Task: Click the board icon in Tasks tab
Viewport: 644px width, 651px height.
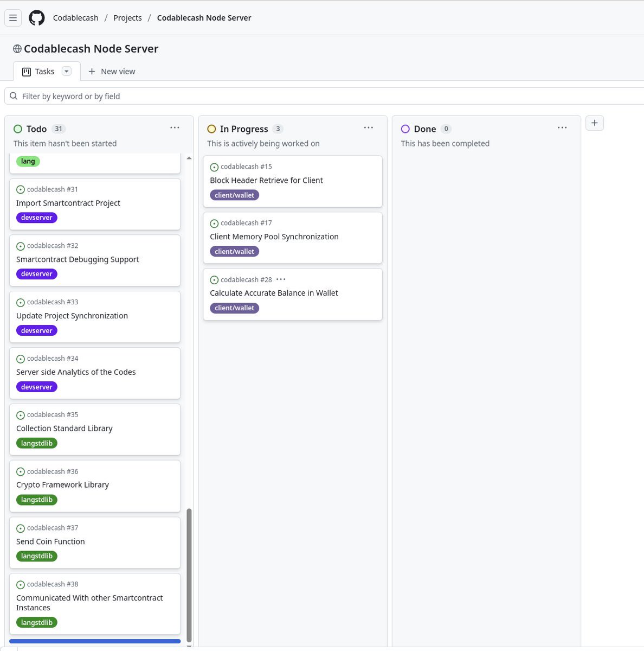Action: tap(26, 72)
